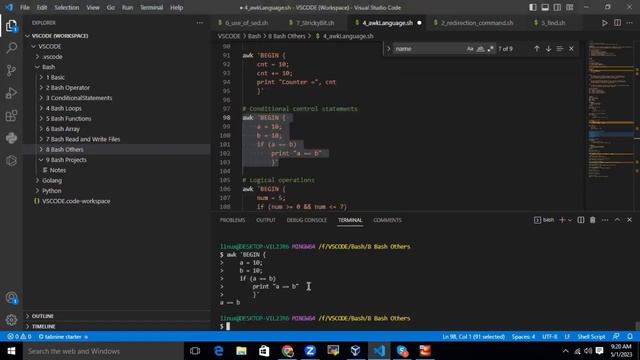
Task: Switch to the Output panel tab
Action: pyautogui.click(x=266, y=220)
